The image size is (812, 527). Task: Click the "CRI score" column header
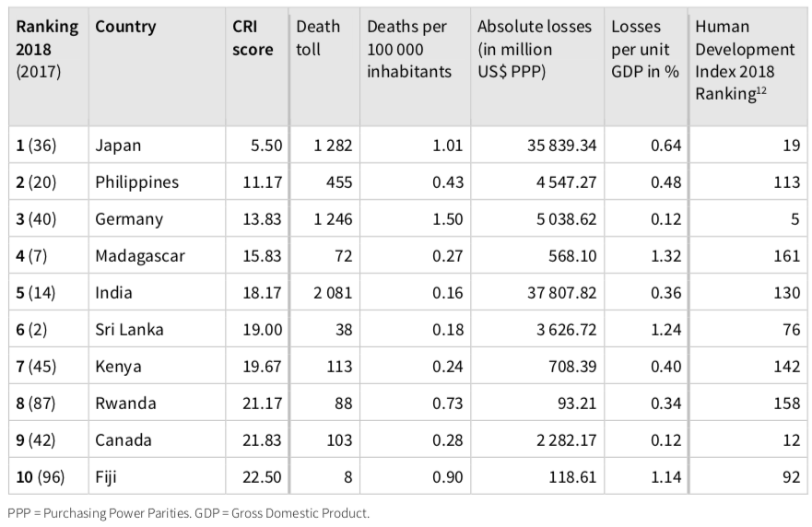click(253, 38)
